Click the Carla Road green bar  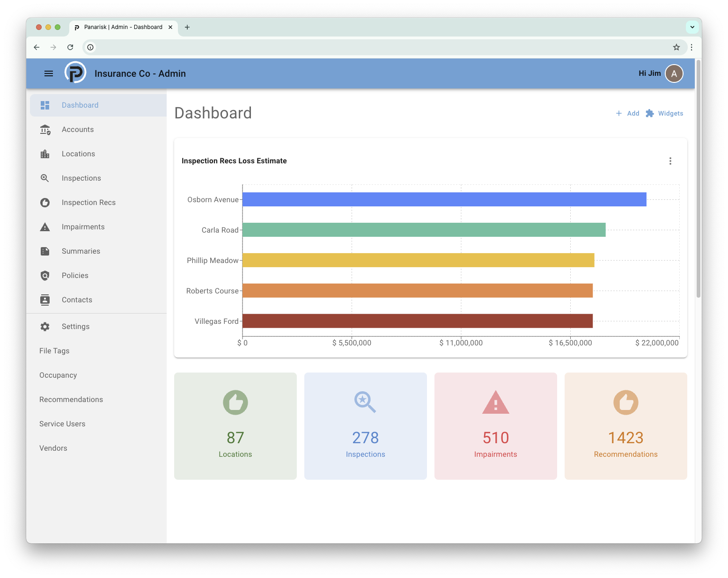point(424,230)
